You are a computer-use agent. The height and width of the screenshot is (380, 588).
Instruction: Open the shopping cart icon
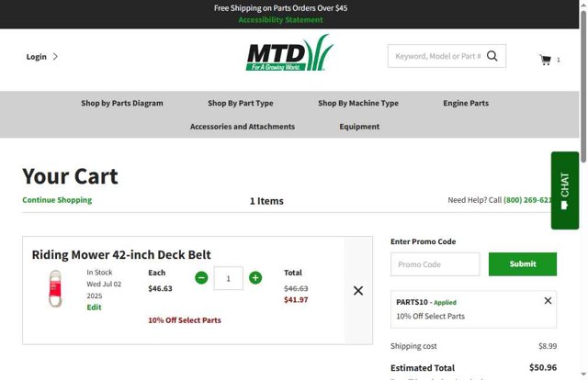point(545,60)
